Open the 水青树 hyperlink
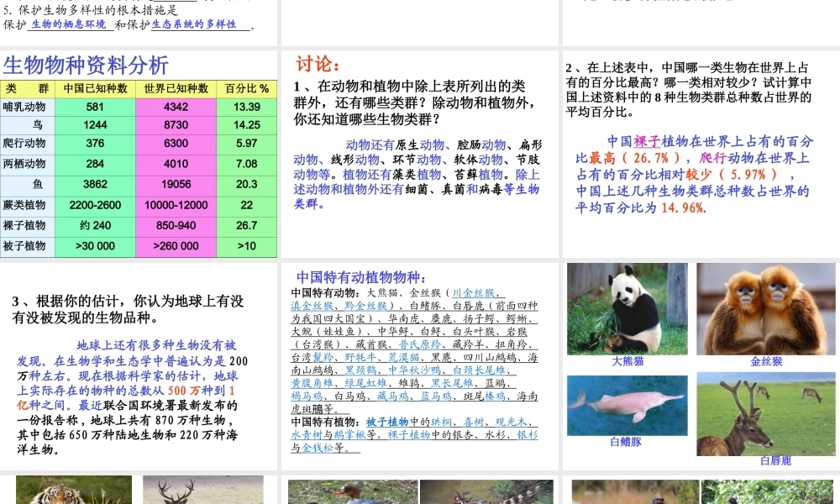This screenshot has width=840, height=504. coord(307,435)
